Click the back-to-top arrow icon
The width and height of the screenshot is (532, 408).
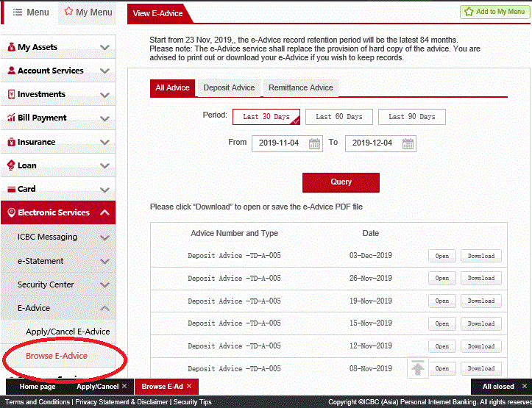[418, 368]
